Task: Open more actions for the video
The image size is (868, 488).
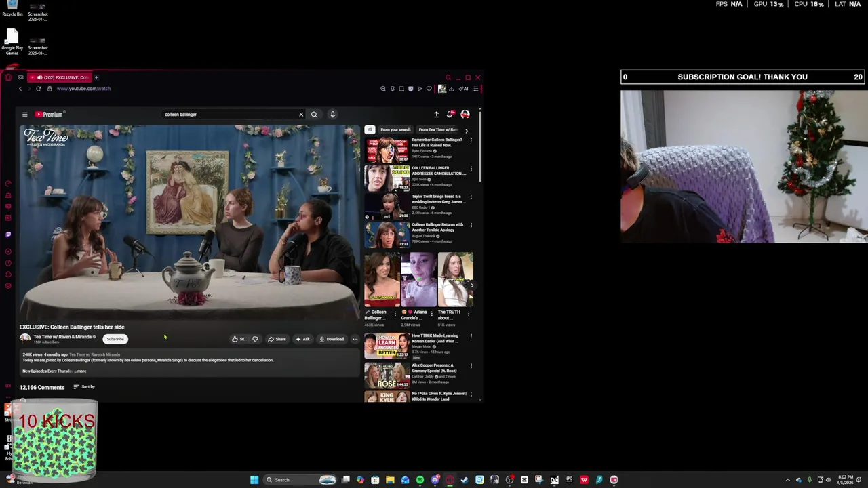Action: click(355, 339)
